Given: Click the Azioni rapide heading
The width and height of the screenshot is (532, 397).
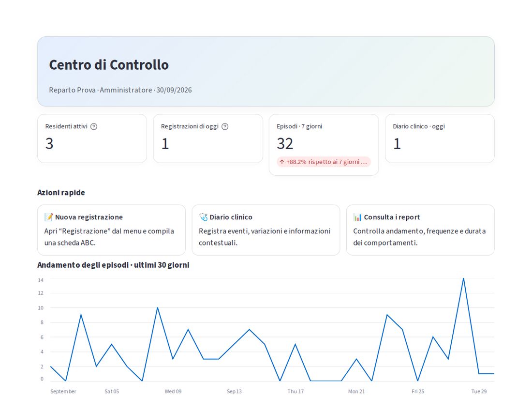Looking at the screenshot, I should pos(61,193).
